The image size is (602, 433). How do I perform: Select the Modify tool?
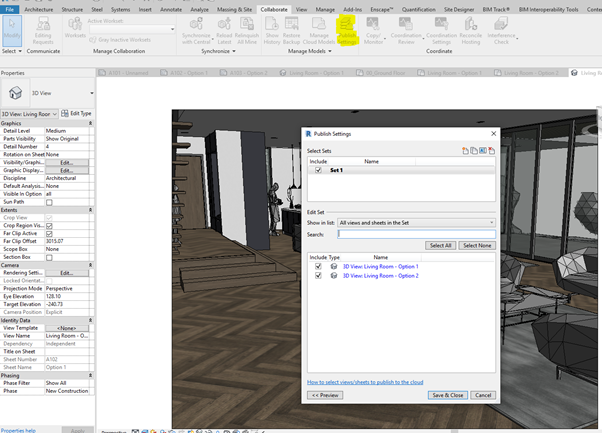click(12, 30)
